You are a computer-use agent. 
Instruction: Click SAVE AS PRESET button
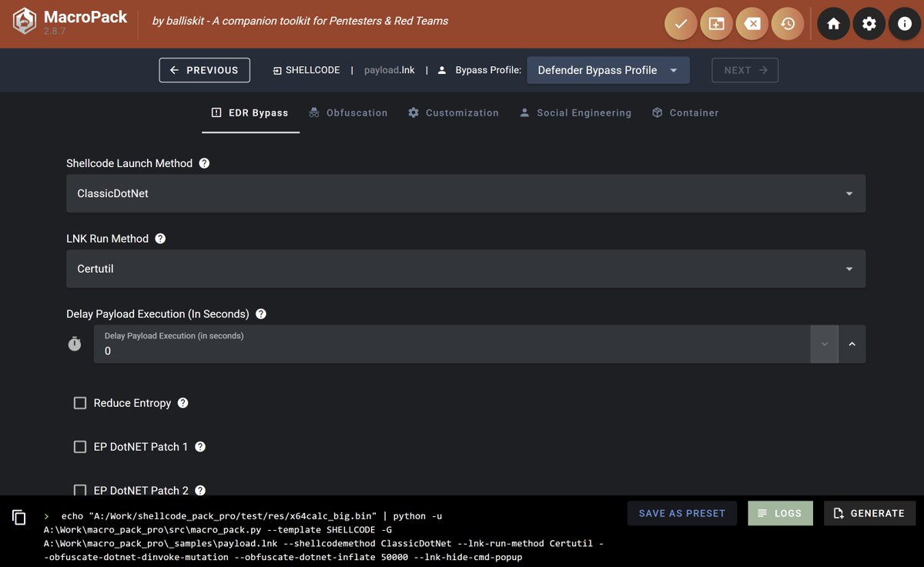tap(682, 513)
